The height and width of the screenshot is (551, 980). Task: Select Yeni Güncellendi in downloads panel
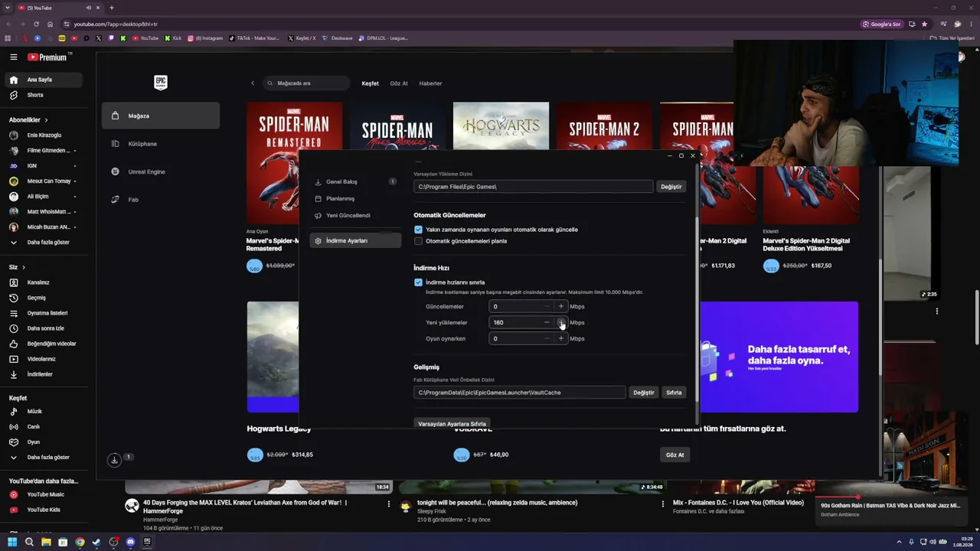[355, 216]
